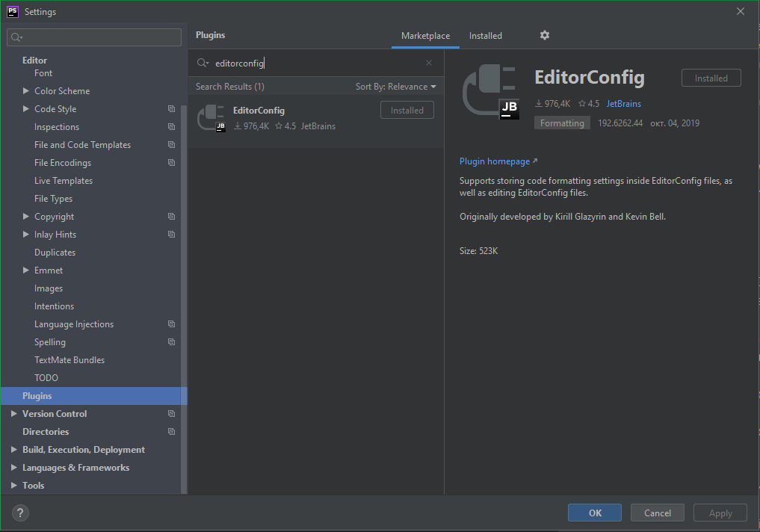Click the project-level icon next to Language Injections
This screenshot has height=532, width=760.
click(172, 324)
